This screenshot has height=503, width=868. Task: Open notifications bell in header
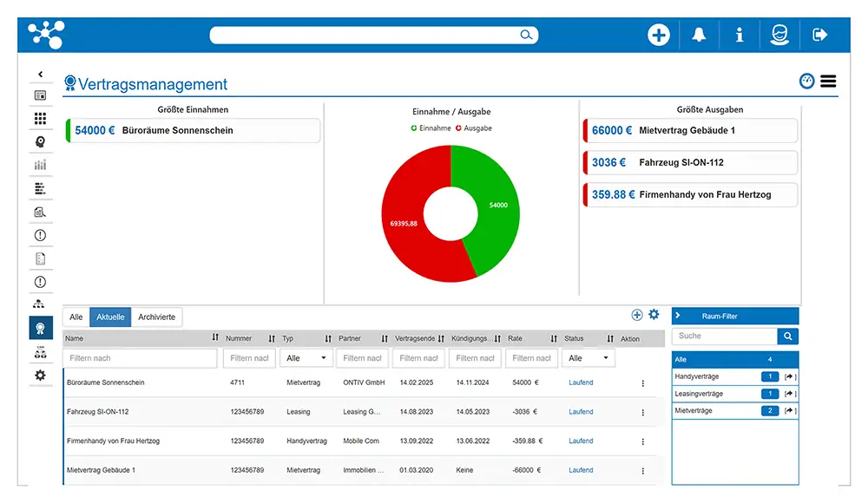tap(699, 35)
